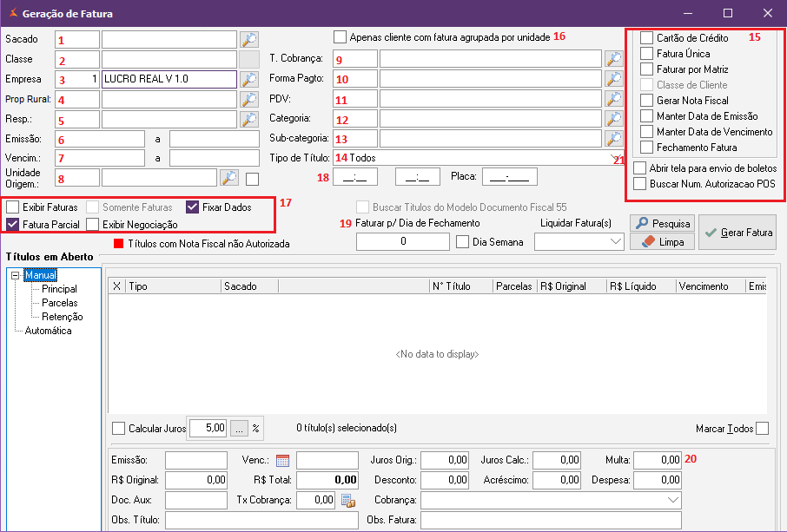This screenshot has height=532, width=787.
Task: Enable Manter Data de Emissão
Action: pos(647,115)
